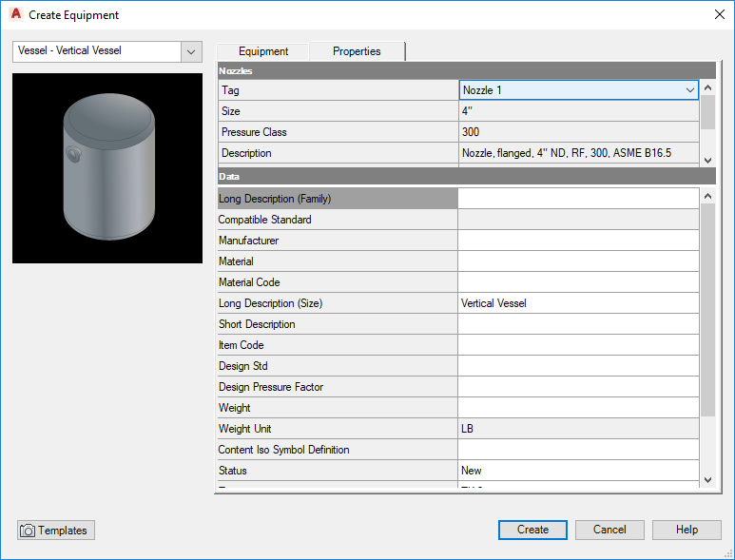Click the 'Compatible Standard' label

click(265, 220)
